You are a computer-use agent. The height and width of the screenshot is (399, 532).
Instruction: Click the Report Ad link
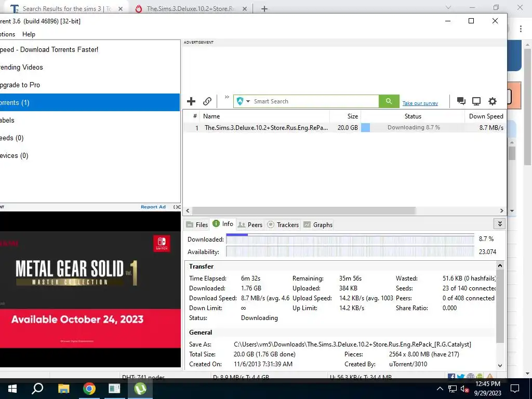[153, 207]
